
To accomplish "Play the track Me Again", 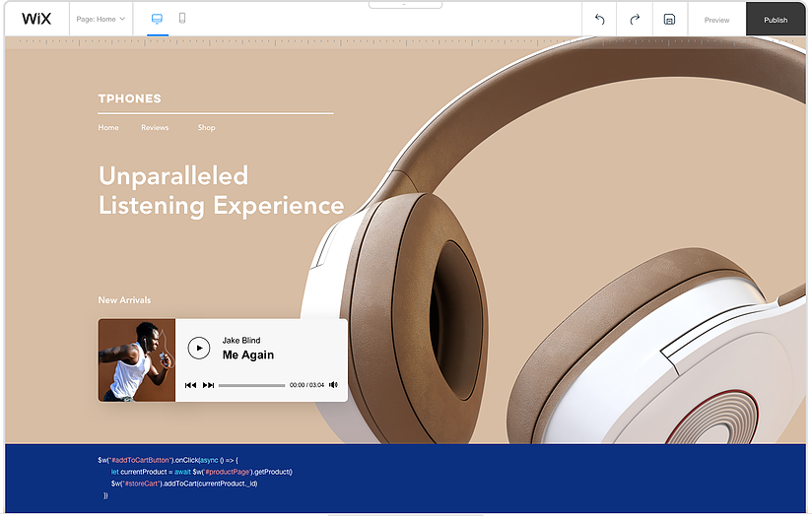I will pyautogui.click(x=199, y=348).
